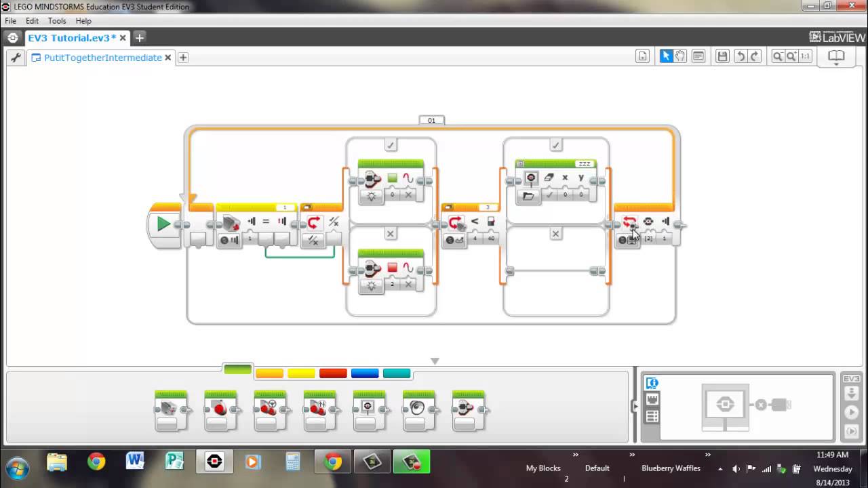This screenshot has width=868, height=488.
Task: Edit the display block file name ZZZ
Action: tap(584, 164)
